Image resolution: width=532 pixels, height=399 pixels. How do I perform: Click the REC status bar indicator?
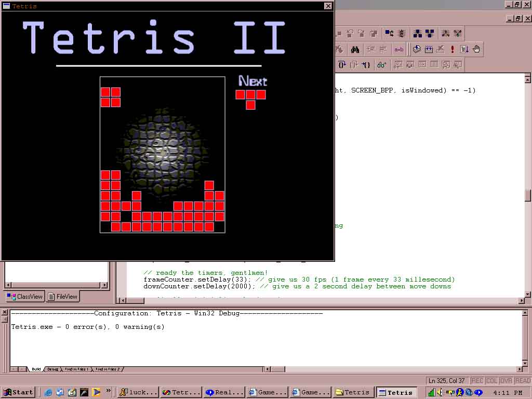tap(477, 381)
